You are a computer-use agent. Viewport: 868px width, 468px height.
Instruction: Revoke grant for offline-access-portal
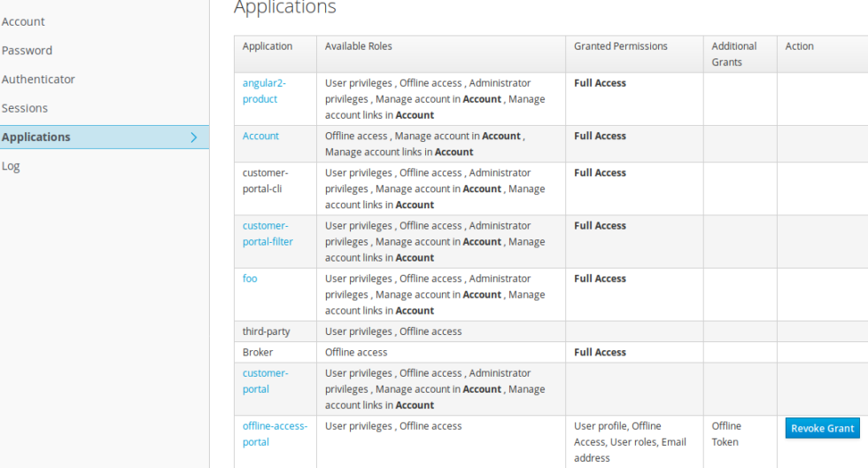822,428
